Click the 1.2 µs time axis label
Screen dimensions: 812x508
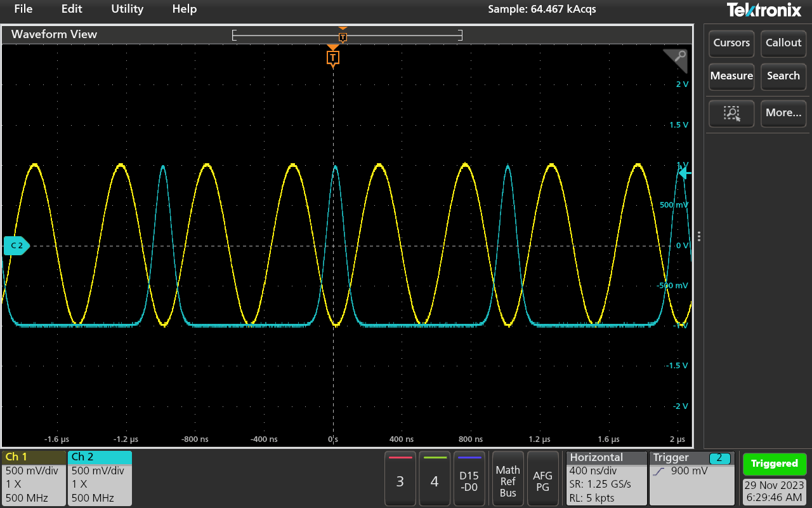[x=539, y=439]
